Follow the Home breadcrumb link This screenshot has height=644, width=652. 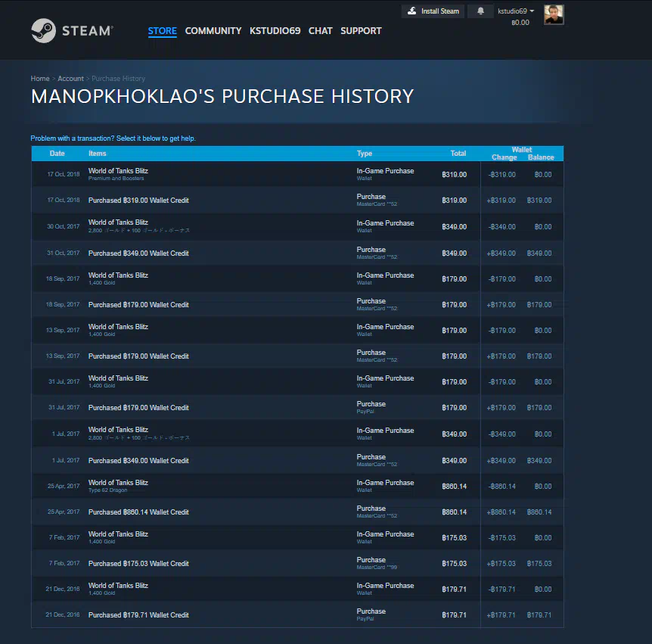tap(40, 79)
